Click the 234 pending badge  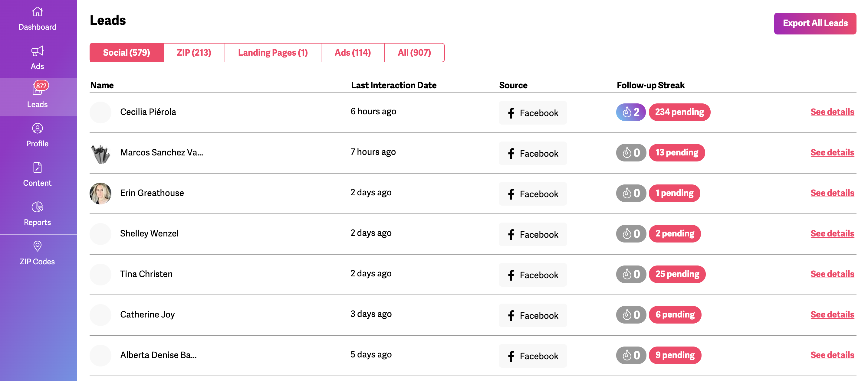679,112
